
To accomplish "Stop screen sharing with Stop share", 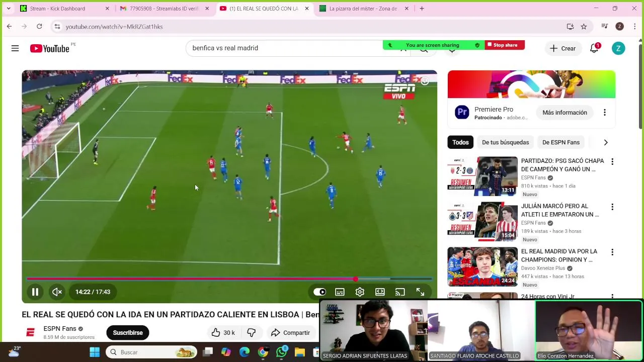I will coord(505,45).
